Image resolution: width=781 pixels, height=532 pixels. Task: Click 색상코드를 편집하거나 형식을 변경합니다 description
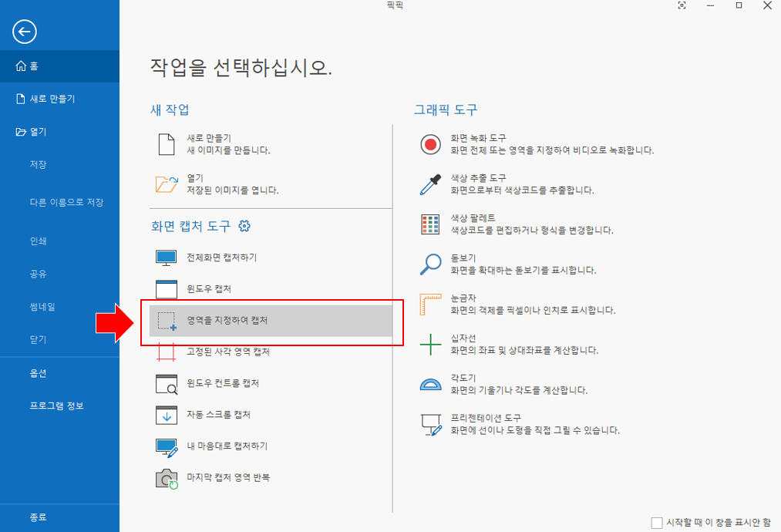[532, 231]
